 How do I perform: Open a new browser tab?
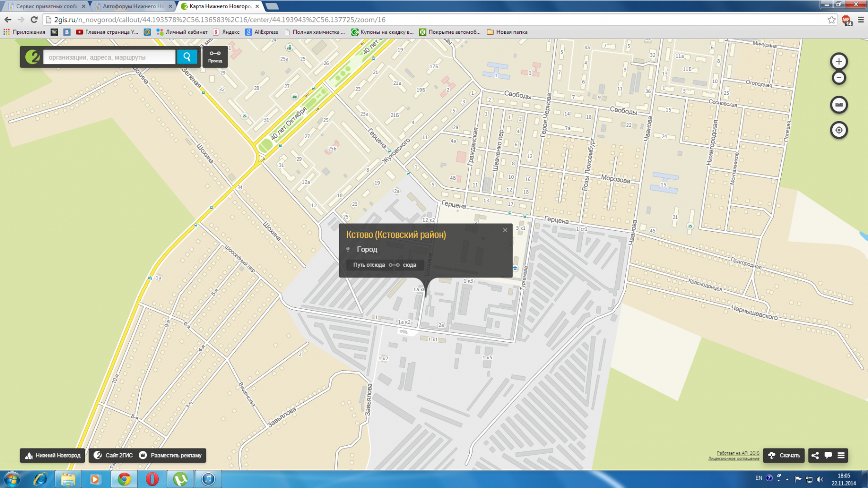pyautogui.click(x=272, y=6)
